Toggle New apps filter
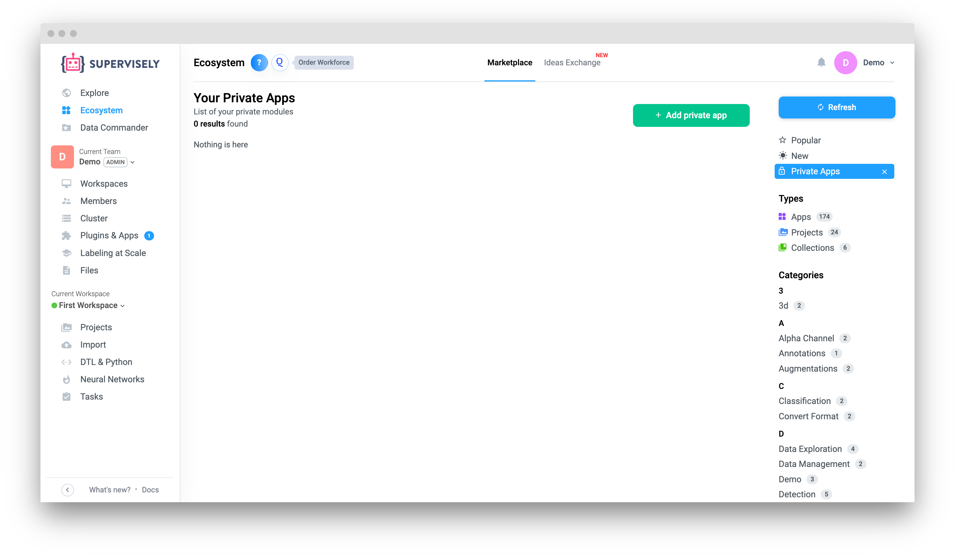 tap(799, 155)
